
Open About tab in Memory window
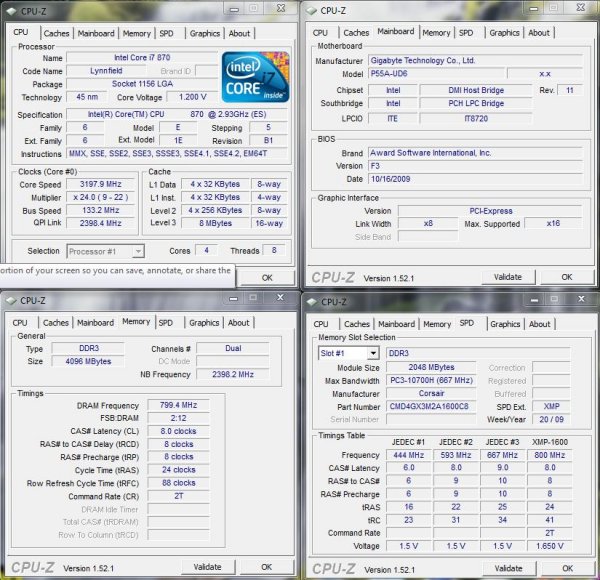[238, 323]
